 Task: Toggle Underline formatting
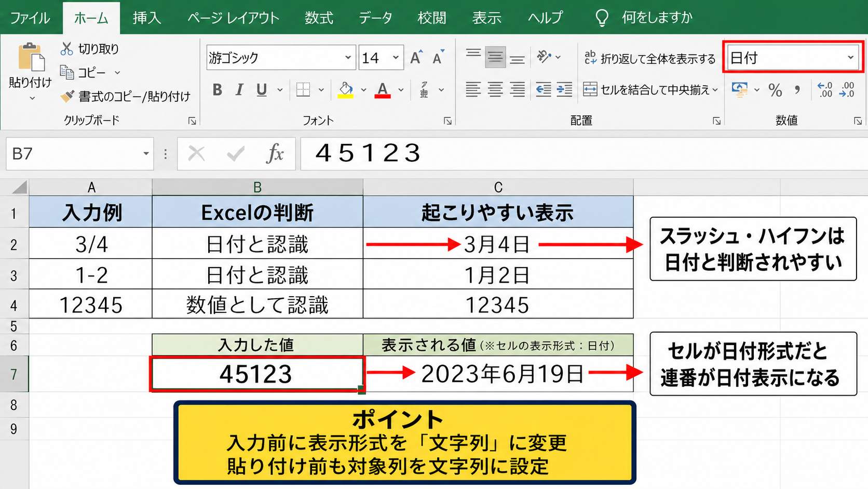click(262, 90)
